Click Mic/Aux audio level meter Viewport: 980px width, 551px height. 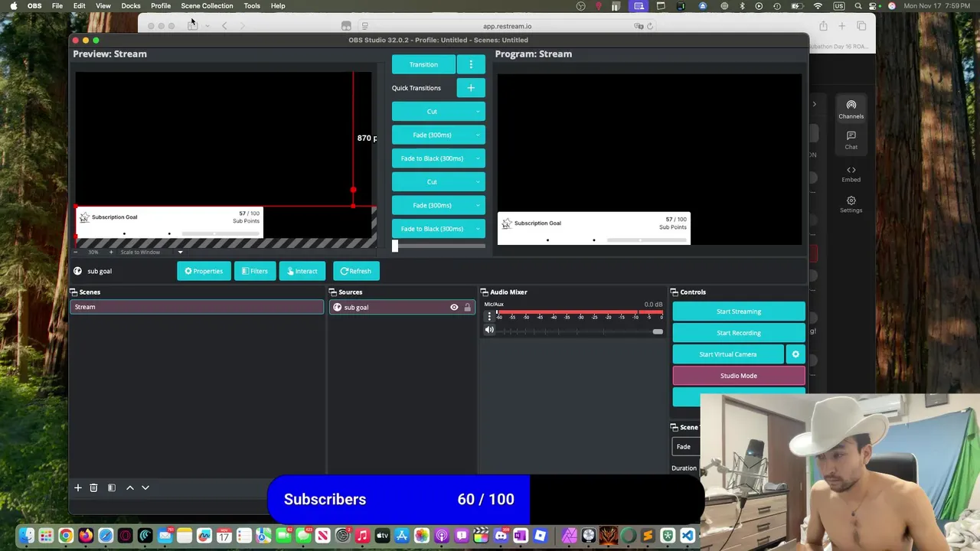click(580, 311)
